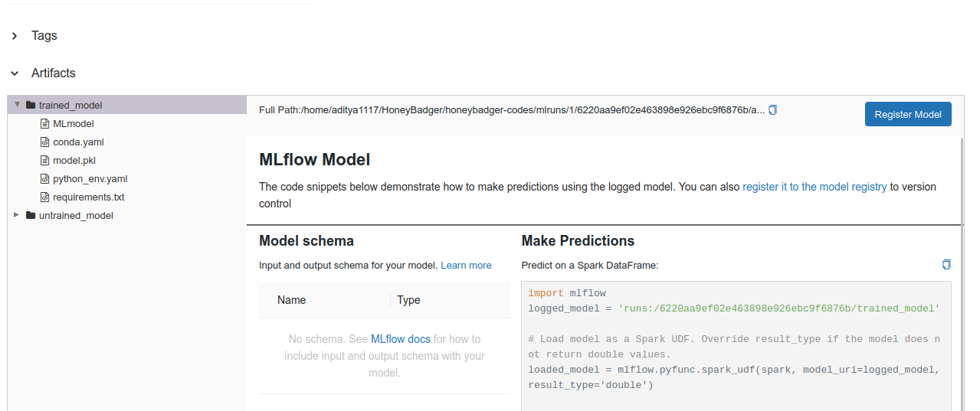
Task: Click the untrained_model folder icon
Action: click(31, 215)
